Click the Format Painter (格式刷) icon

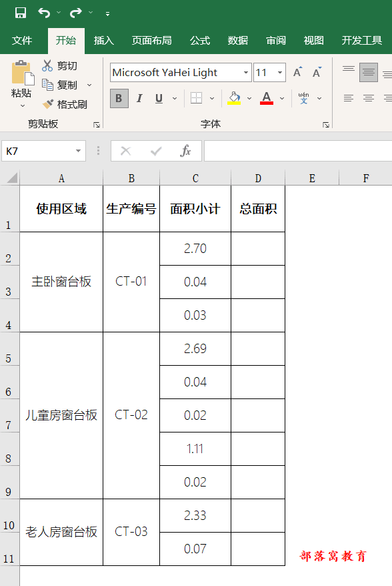point(48,104)
